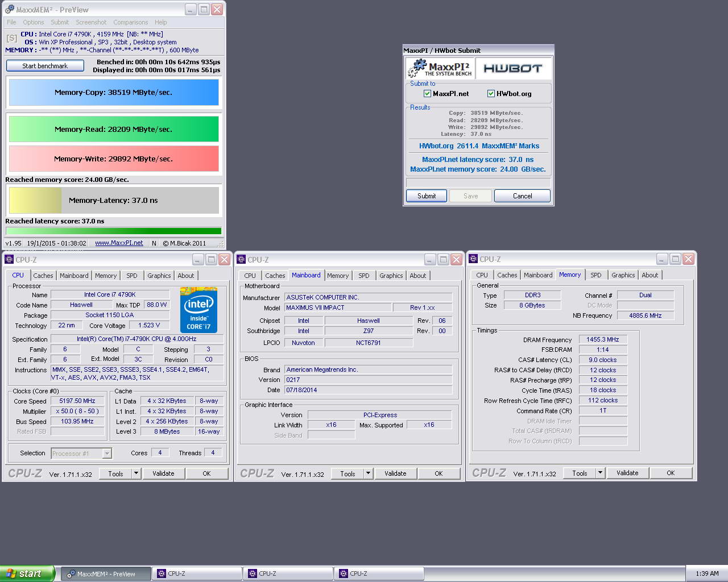Minimize the MaxxMEM window
Viewport: 728px width, 582px height.
pos(191,10)
